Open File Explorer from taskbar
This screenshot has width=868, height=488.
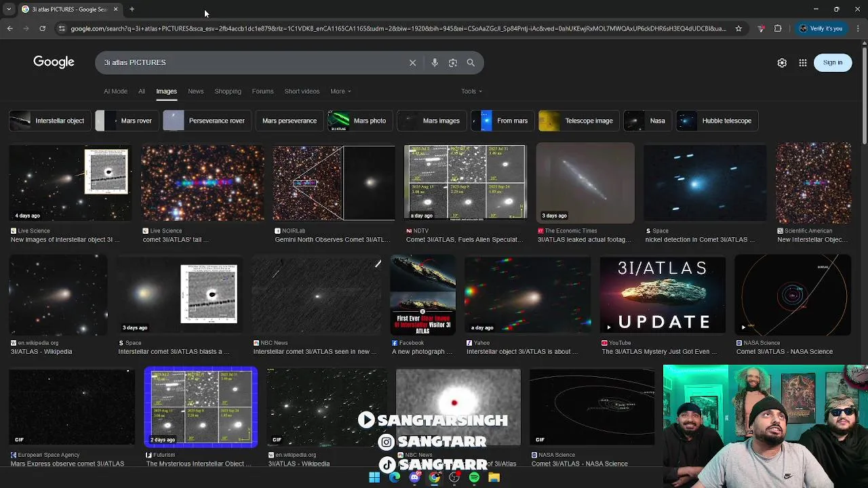point(494,477)
